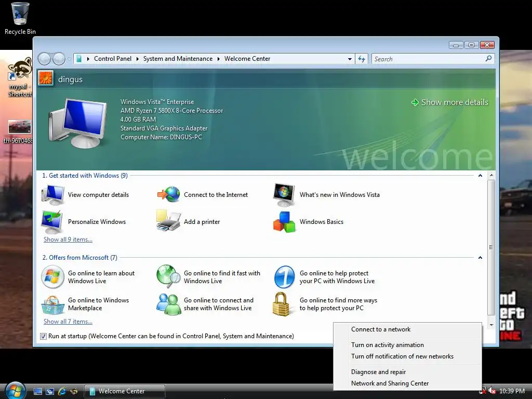Click the Show all 9 items link
The height and width of the screenshot is (399, 532).
[68, 240]
